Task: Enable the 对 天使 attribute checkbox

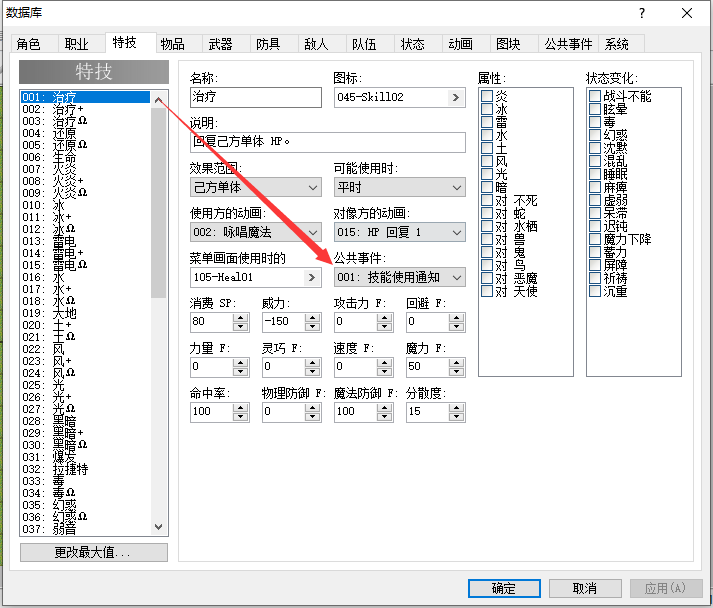Action: 487,291
